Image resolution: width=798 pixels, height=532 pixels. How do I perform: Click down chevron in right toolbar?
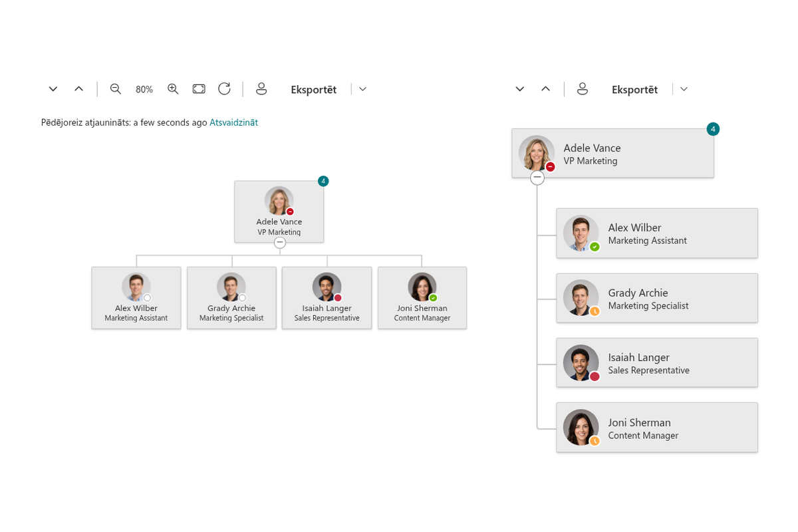click(x=520, y=89)
